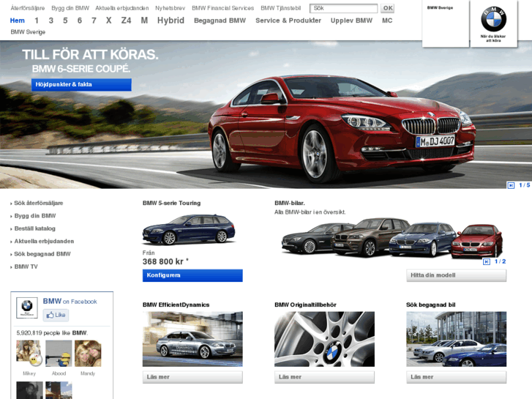This screenshot has width=532, height=399.
Task: Click the red 6-serie Coupé hero image
Action: coord(341,129)
